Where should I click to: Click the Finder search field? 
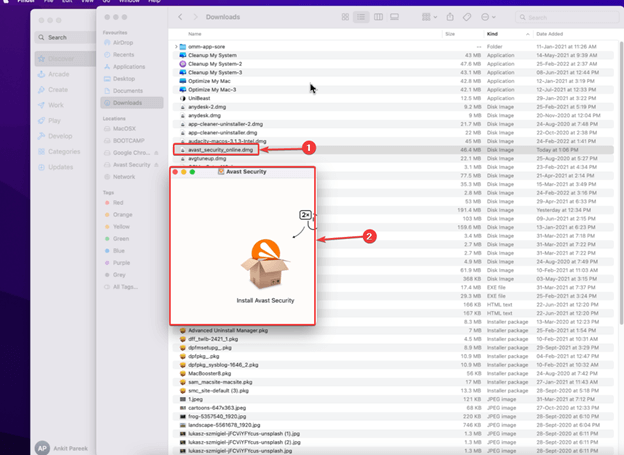(x=567, y=17)
